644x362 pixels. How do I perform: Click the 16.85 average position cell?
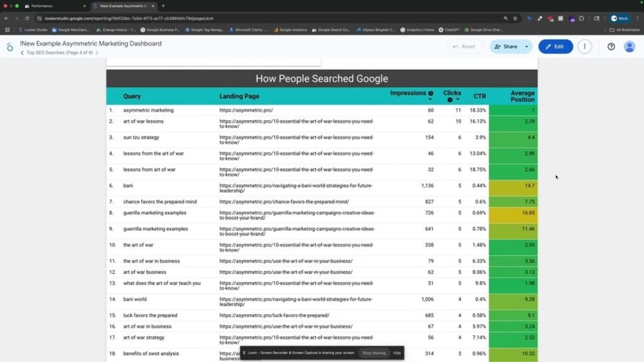tap(513, 215)
